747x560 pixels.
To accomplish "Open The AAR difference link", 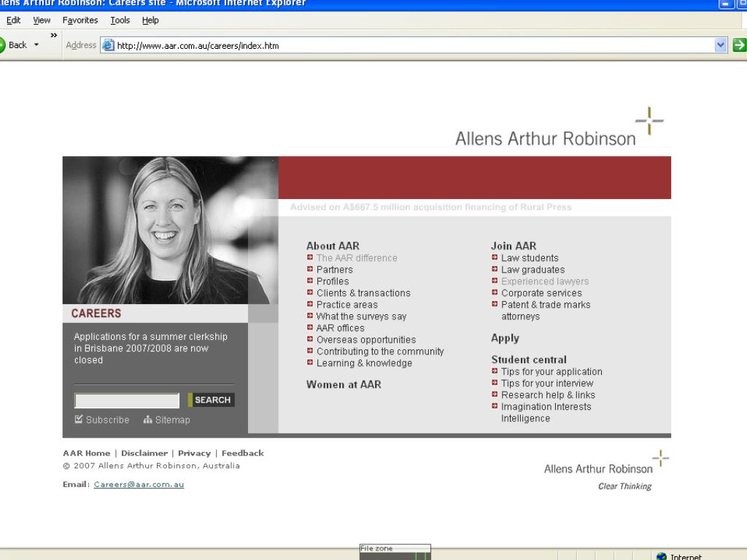I will (357, 257).
